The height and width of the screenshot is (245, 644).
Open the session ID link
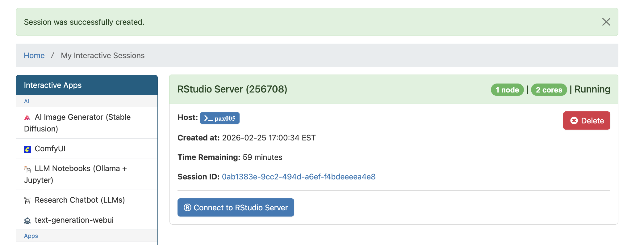299,177
